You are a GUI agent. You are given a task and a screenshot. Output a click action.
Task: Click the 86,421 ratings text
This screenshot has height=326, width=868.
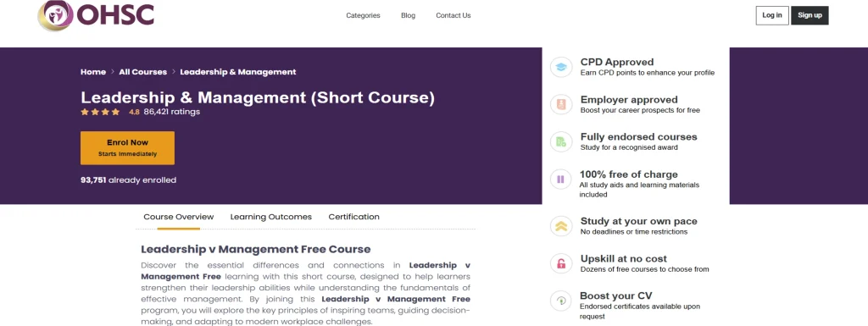pyautogui.click(x=171, y=112)
